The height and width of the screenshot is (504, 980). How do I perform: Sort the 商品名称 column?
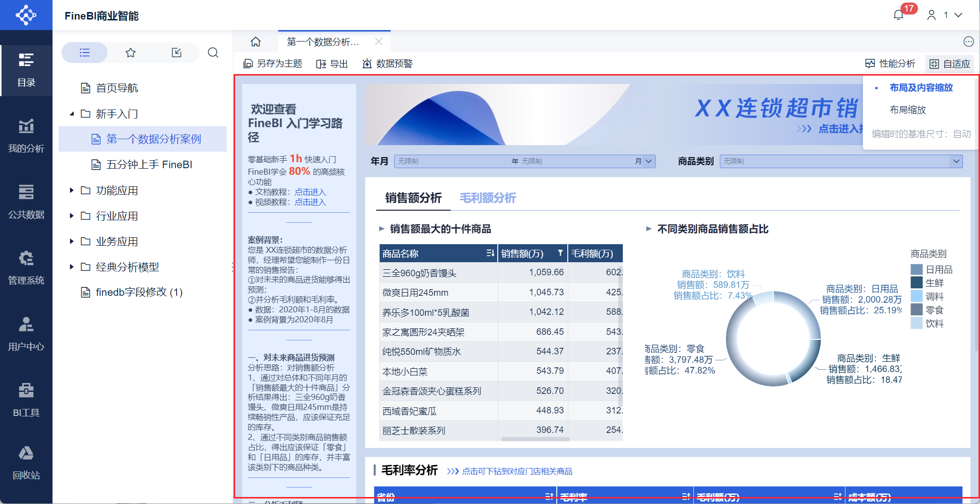490,253
